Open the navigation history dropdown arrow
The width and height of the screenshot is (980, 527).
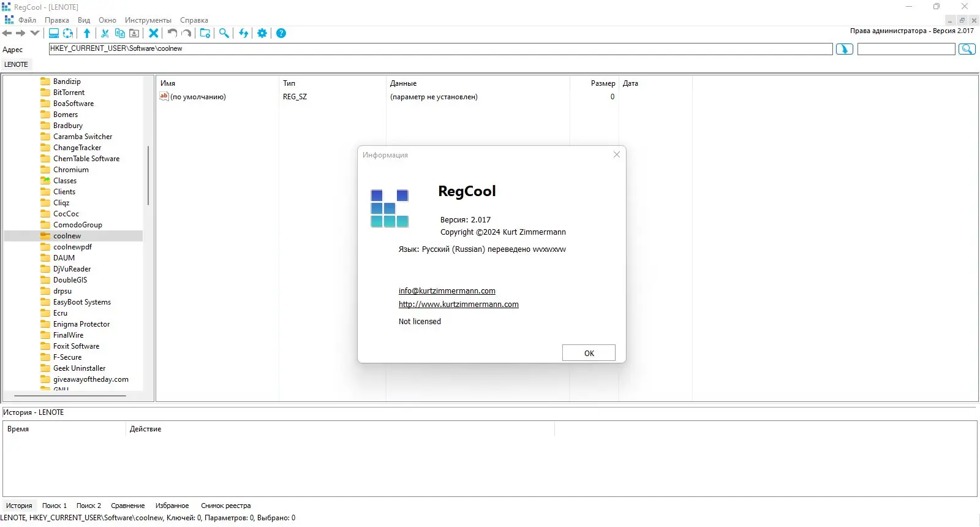[34, 33]
